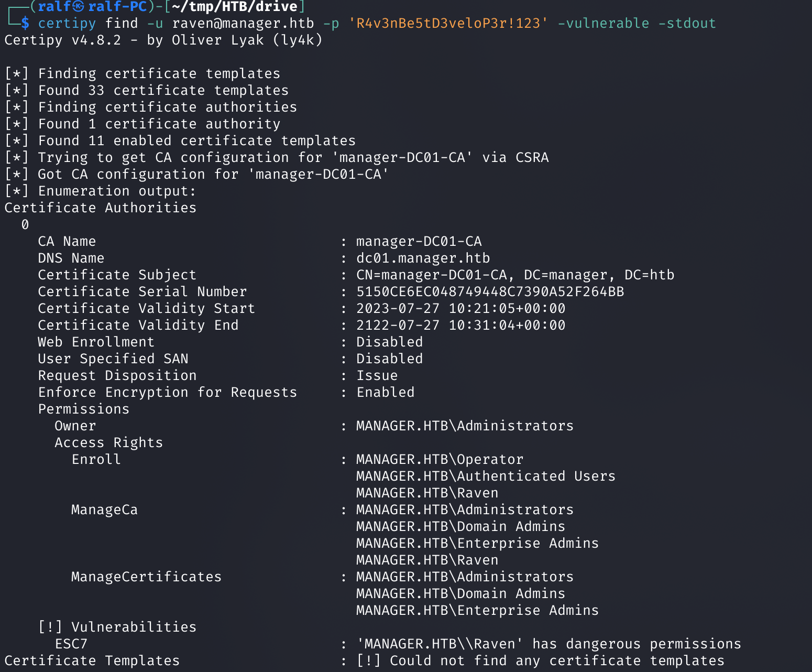
Task: Click the Request Disposition Issue value
Action: click(x=377, y=376)
